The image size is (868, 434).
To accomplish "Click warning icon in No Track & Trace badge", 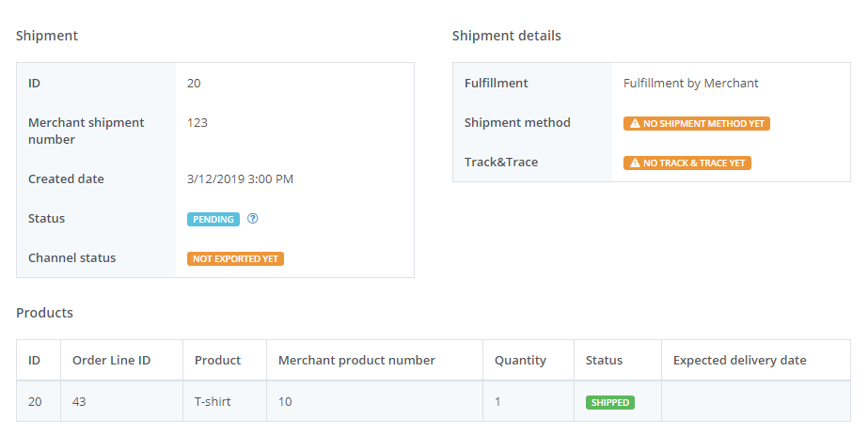I will click(x=635, y=163).
